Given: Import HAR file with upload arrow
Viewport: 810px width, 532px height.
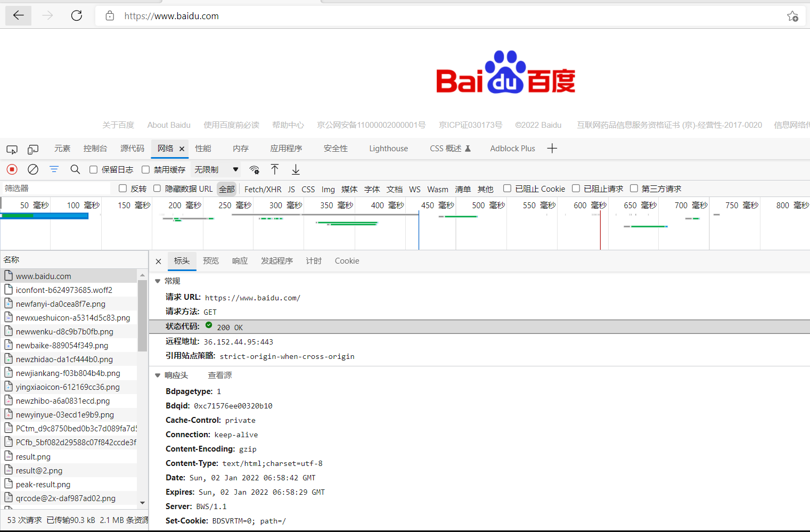Looking at the screenshot, I should click(x=275, y=169).
